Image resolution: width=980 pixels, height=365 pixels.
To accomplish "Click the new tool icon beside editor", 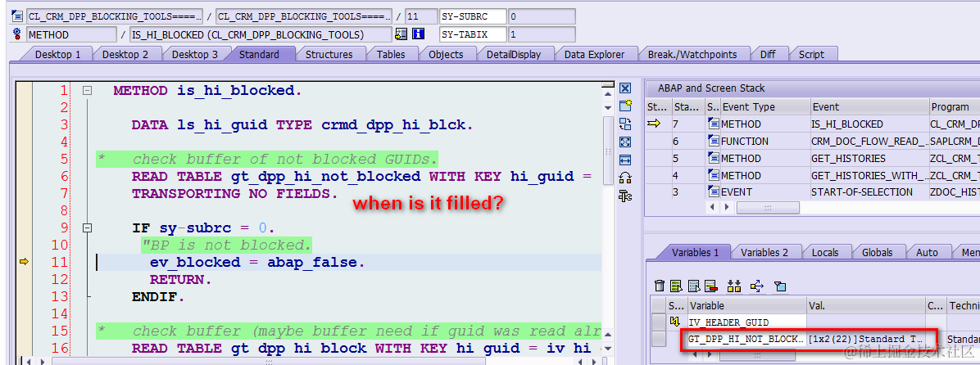I will (x=625, y=106).
